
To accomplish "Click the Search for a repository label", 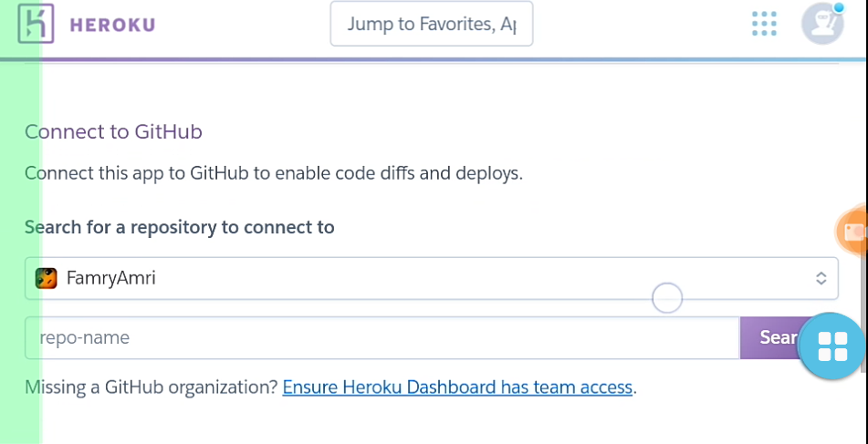I will point(180,227).
